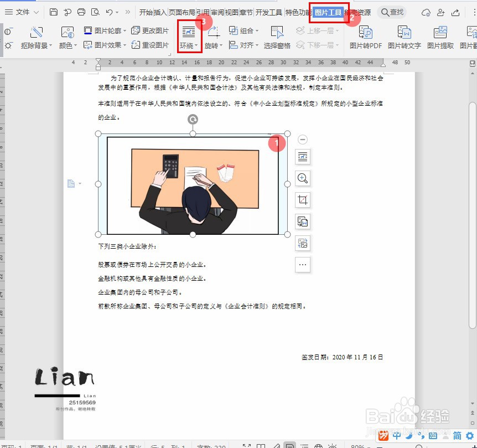The height and width of the screenshot is (448, 477).
Task: Click the share icon at top right
Action: pyautogui.click(x=455, y=13)
